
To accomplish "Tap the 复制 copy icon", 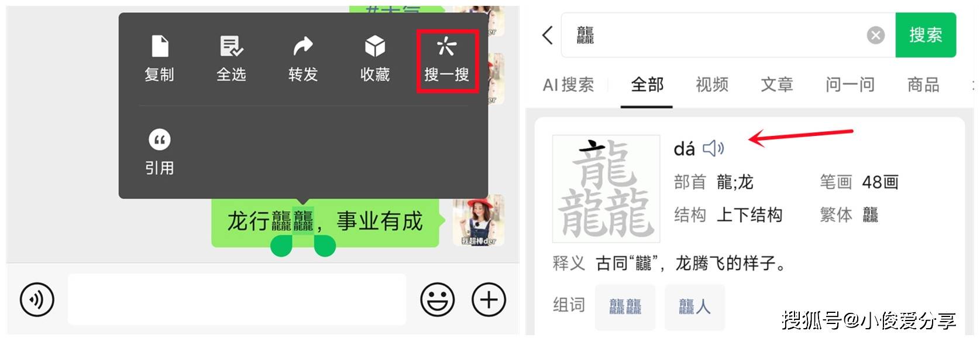I will click(x=160, y=46).
